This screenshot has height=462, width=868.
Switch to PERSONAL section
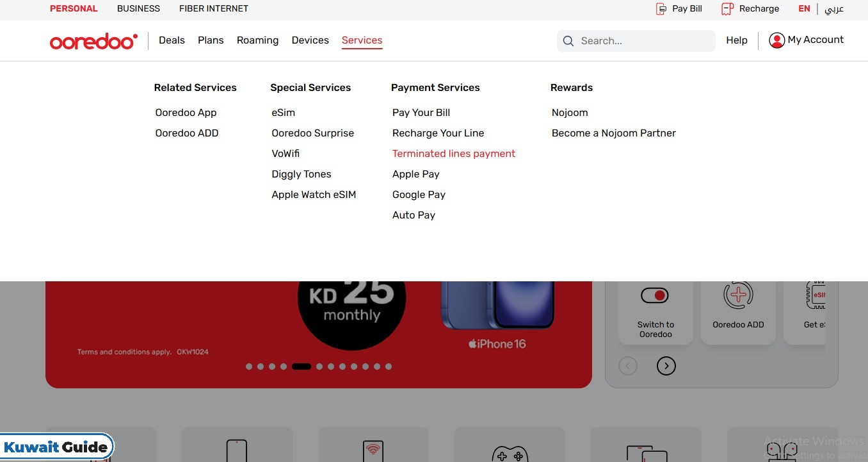74,9
